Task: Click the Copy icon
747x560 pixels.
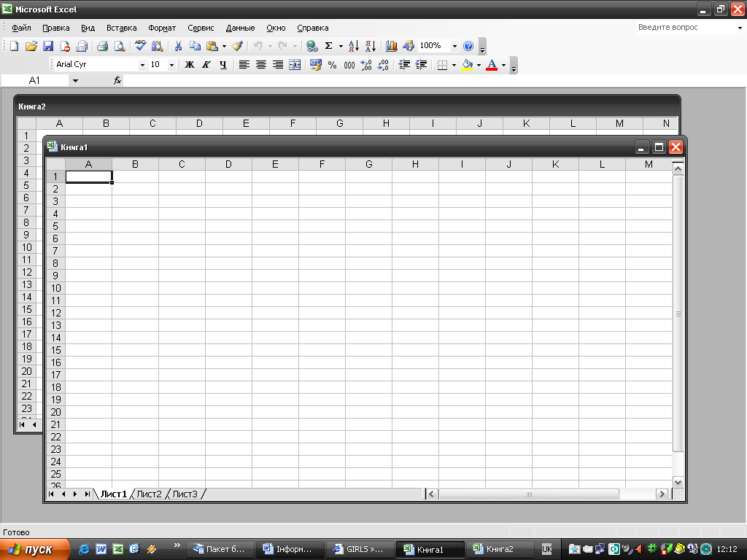Action: click(195, 46)
